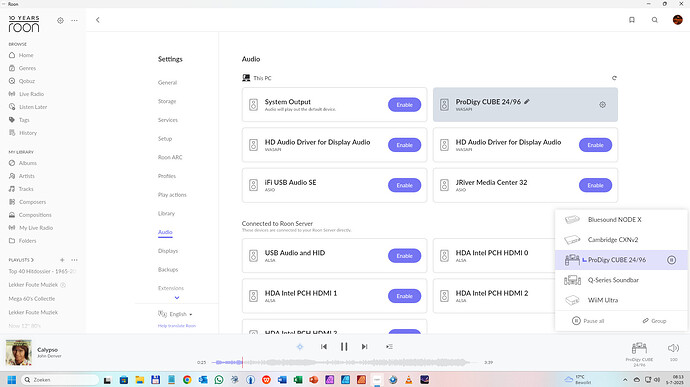
Task: Open the Storage settings tab
Action: pos(167,101)
